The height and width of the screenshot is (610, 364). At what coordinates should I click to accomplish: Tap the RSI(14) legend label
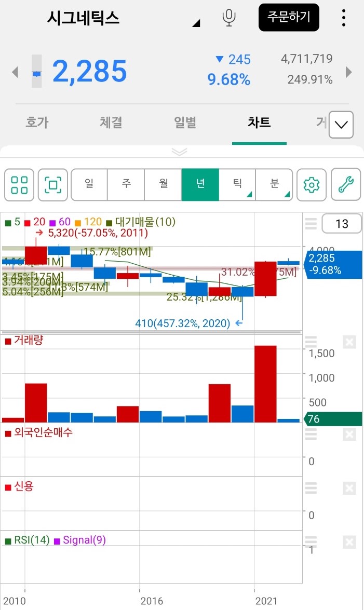click(28, 540)
